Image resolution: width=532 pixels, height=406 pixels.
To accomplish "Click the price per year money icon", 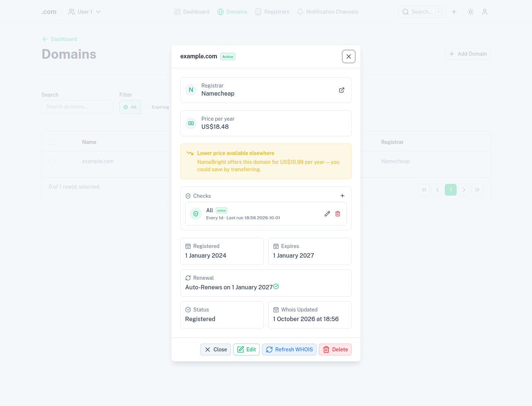I will [191, 123].
